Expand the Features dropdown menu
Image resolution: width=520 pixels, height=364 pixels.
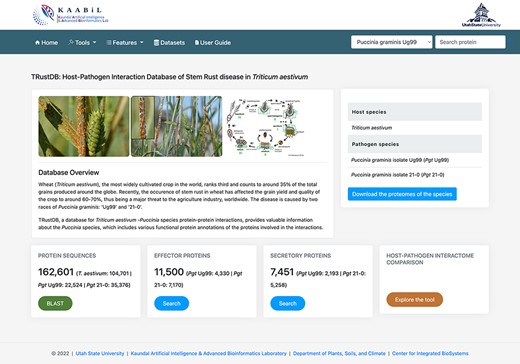(125, 42)
